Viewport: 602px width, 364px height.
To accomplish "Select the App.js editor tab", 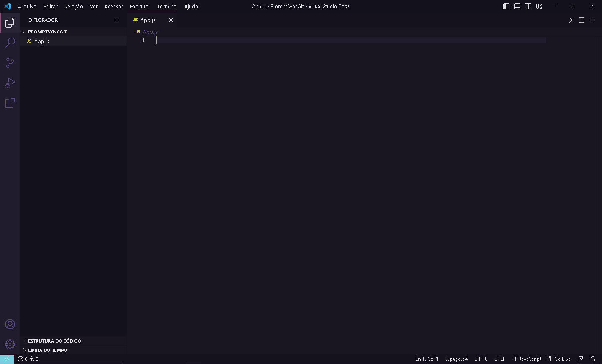I will click(148, 20).
